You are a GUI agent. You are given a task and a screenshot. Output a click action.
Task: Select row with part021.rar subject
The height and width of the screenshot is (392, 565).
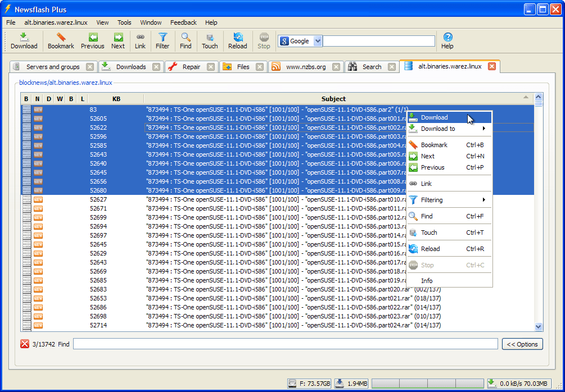pyautogui.click(x=278, y=298)
